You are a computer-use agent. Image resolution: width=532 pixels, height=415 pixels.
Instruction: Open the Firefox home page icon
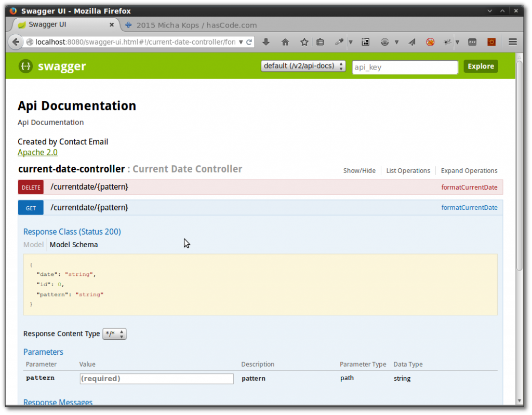point(285,42)
